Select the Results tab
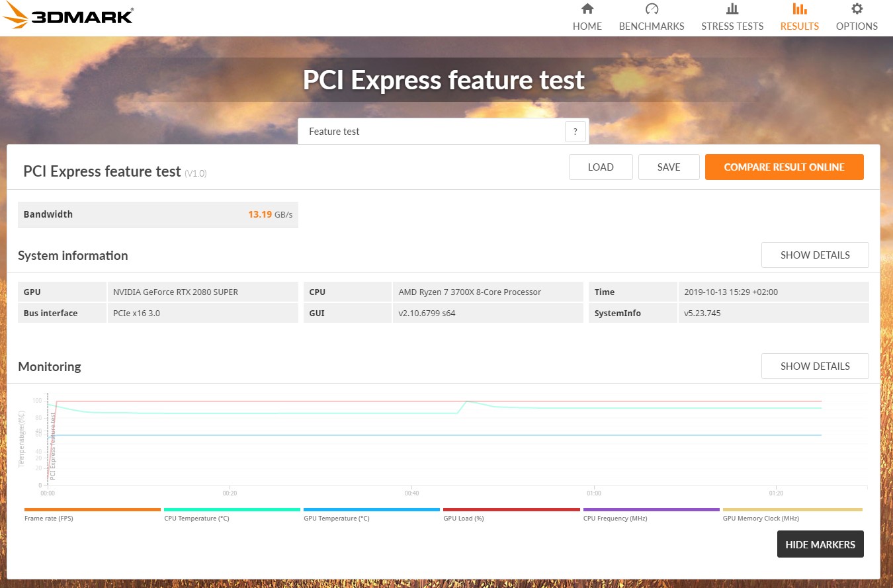The image size is (893, 588). (x=800, y=17)
